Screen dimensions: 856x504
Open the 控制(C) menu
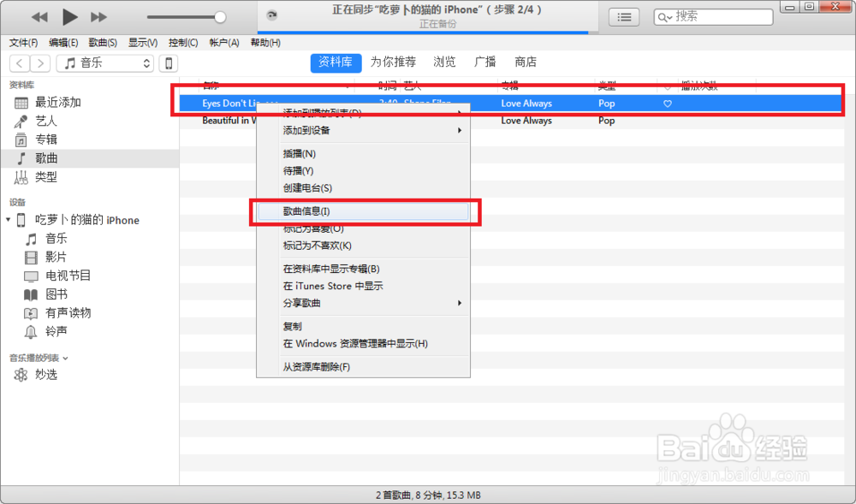pos(183,43)
